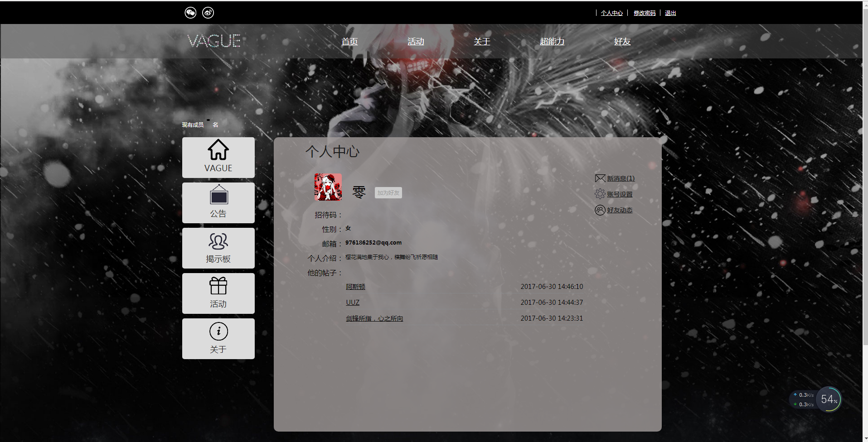Image resolution: width=868 pixels, height=442 pixels.
Task: Open the 公告 sidebar tile
Action: [218, 203]
